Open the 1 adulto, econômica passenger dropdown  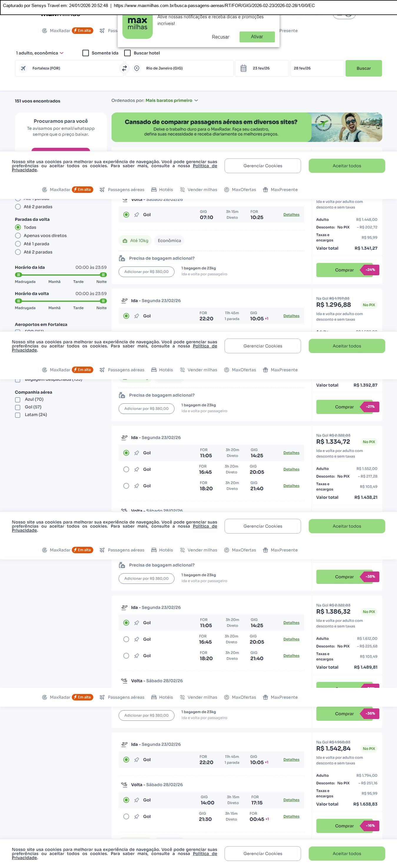click(x=40, y=53)
